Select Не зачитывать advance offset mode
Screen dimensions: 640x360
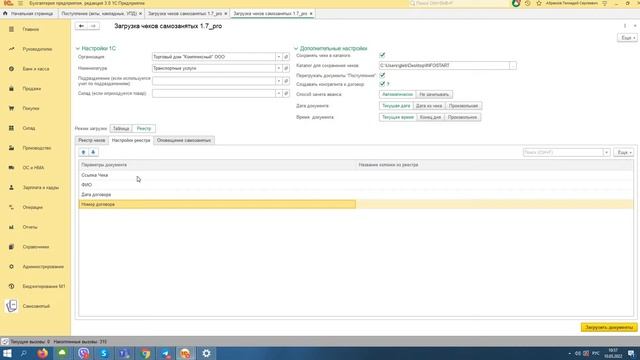point(434,94)
